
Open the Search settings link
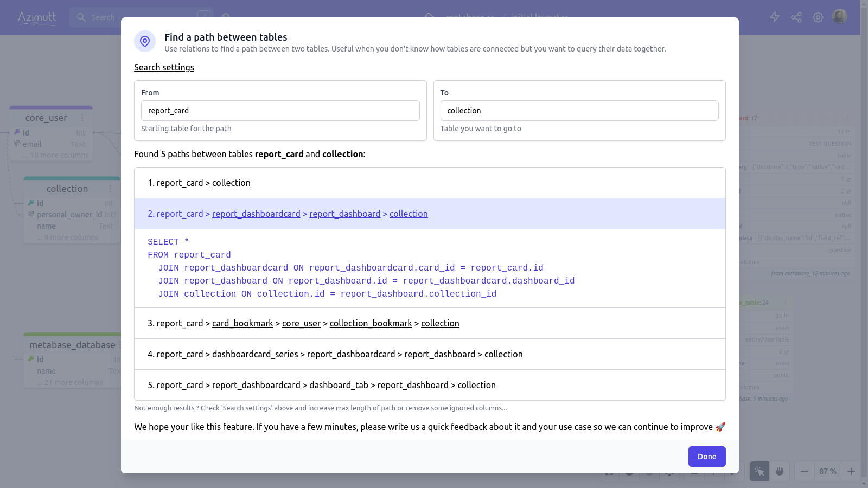click(x=164, y=67)
